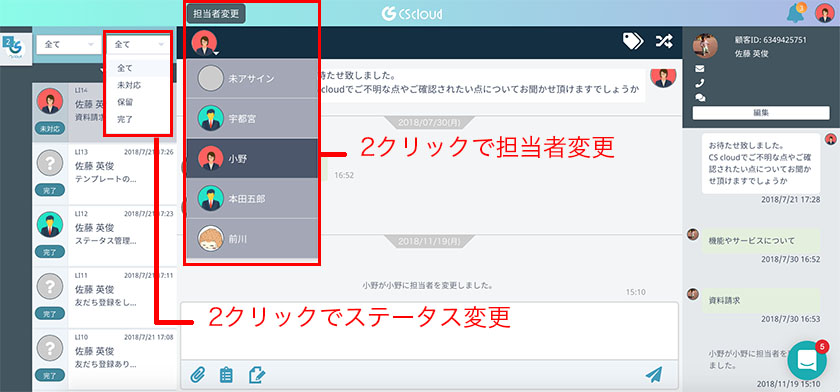Send message with the paper plane icon
Viewport: 840px width, 392px height.
pyautogui.click(x=654, y=375)
